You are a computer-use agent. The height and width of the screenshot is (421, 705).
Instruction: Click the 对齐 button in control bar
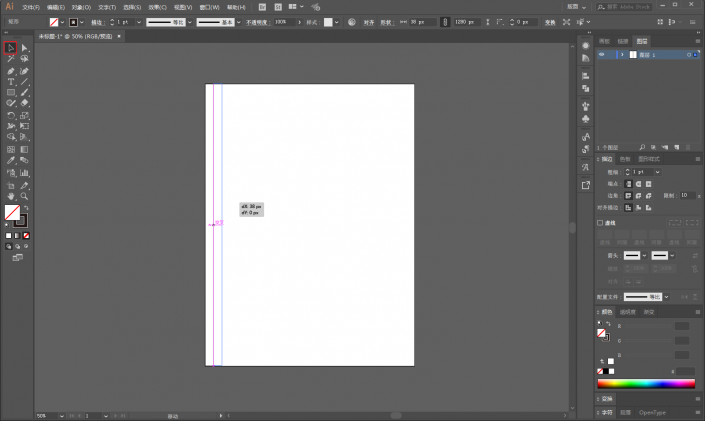[369, 22]
